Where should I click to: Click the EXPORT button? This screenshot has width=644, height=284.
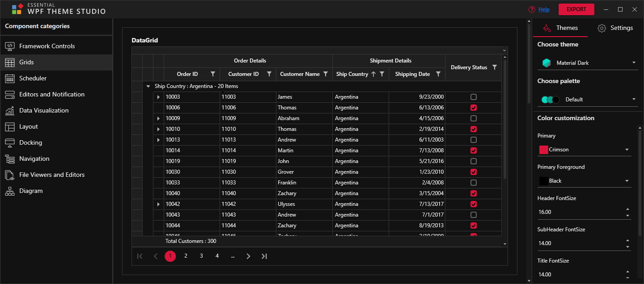click(x=576, y=9)
